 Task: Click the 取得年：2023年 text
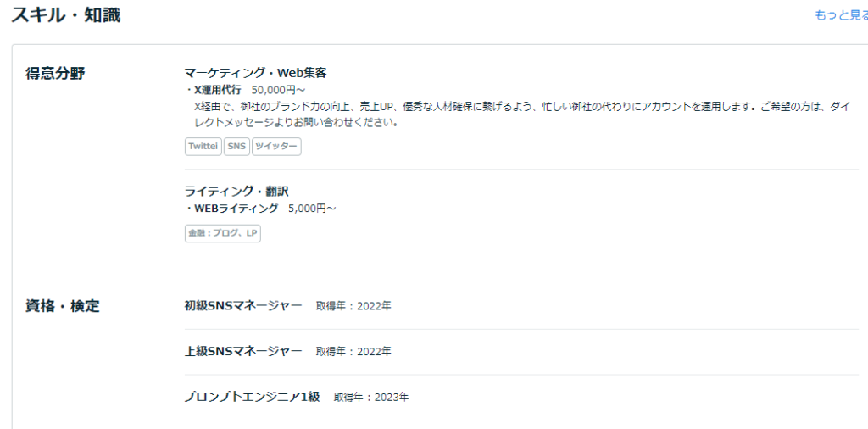coord(371,397)
